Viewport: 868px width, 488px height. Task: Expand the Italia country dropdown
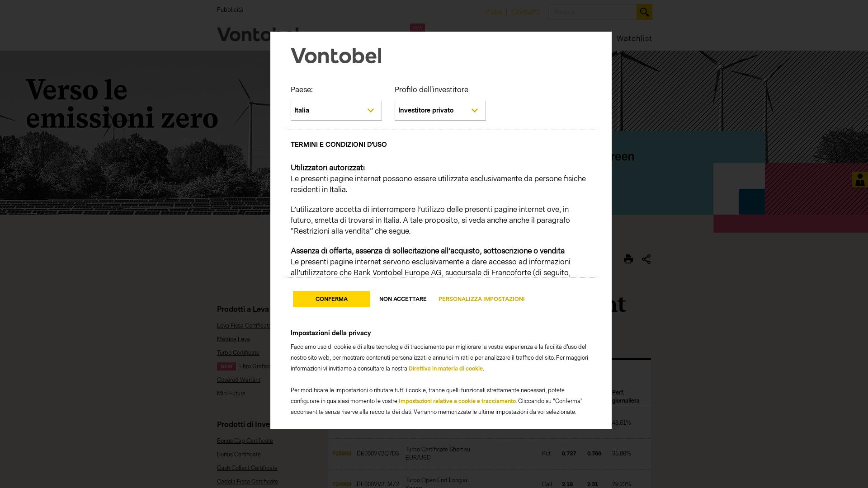[335, 110]
